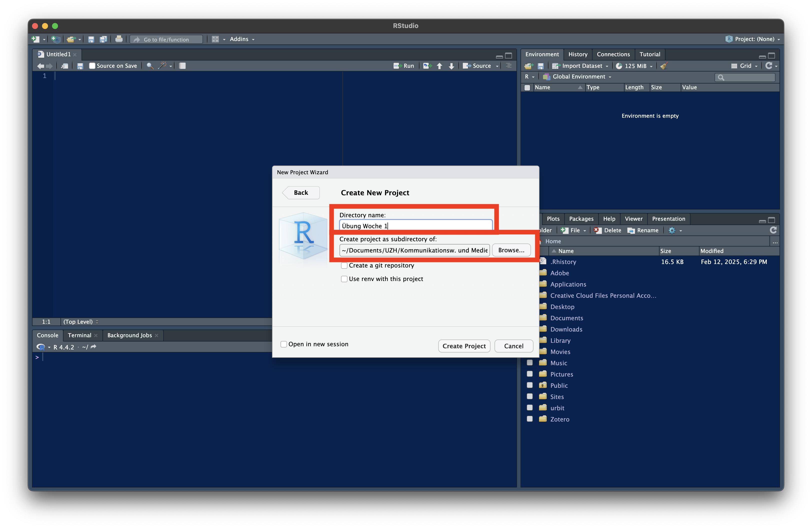Check the Pictures folder checkbox
The image size is (812, 528).
point(529,373)
